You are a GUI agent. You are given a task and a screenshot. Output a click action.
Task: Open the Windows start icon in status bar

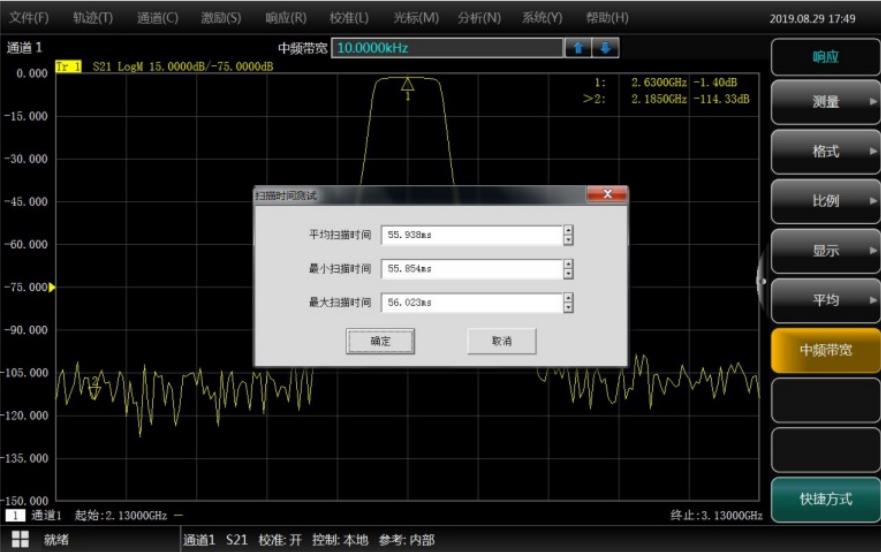[x=20, y=540]
